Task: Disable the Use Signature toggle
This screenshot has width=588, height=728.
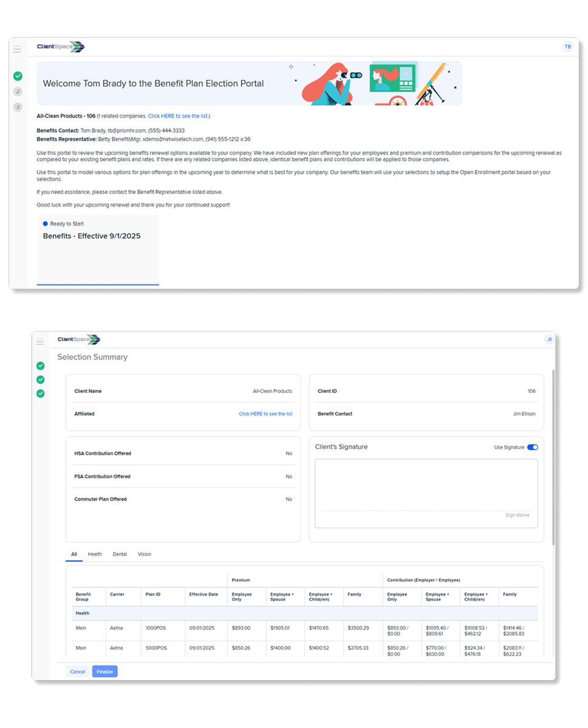Action: [x=532, y=447]
